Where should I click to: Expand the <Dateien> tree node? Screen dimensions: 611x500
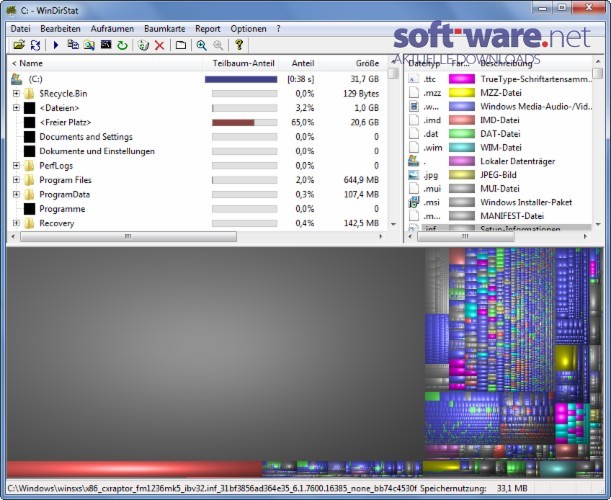pyautogui.click(x=16, y=108)
